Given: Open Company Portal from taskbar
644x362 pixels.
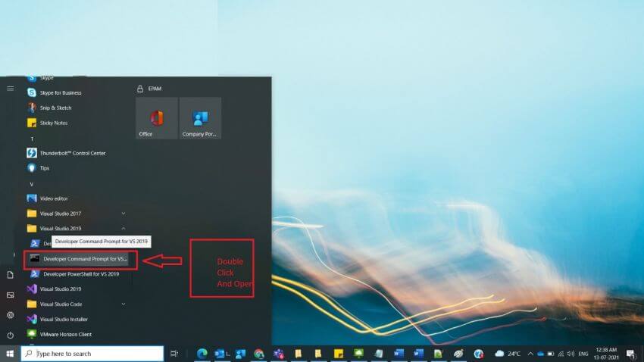Looking at the screenshot, I should click(x=241, y=354).
